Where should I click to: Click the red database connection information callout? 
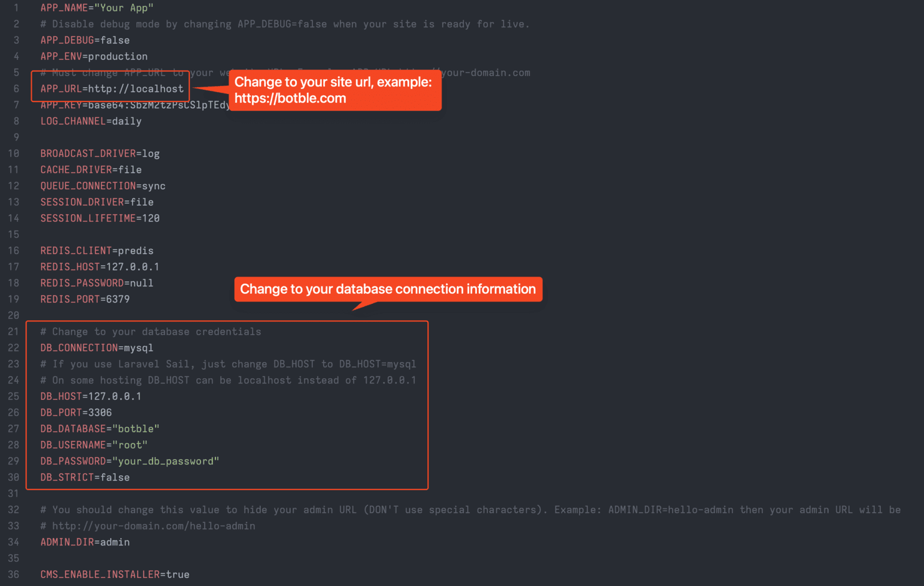coord(388,290)
